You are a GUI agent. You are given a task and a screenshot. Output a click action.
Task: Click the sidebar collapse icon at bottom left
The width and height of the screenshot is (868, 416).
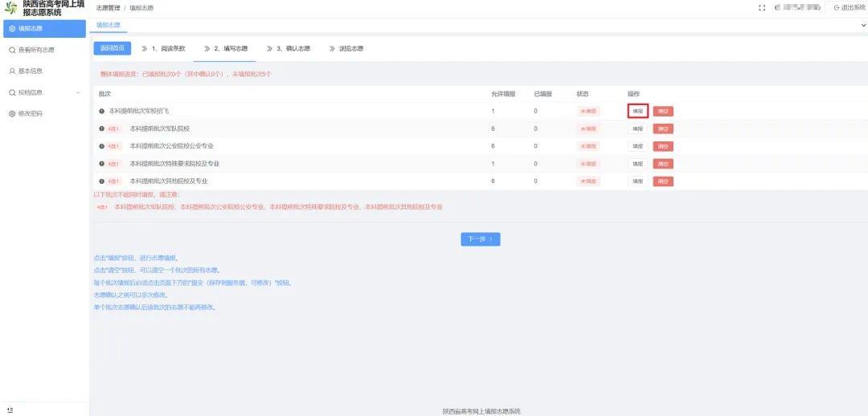(x=10, y=410)
